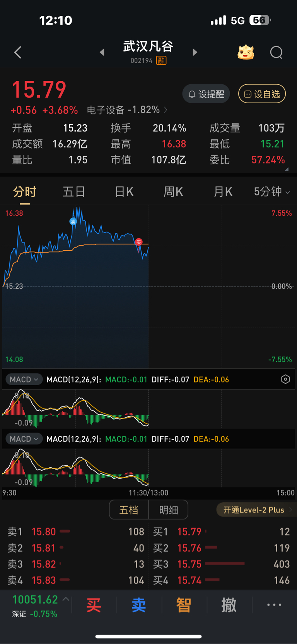The image size is (297, 644).
Task: Tap 武汉凡谷 stock title
Action: (148, 46)
